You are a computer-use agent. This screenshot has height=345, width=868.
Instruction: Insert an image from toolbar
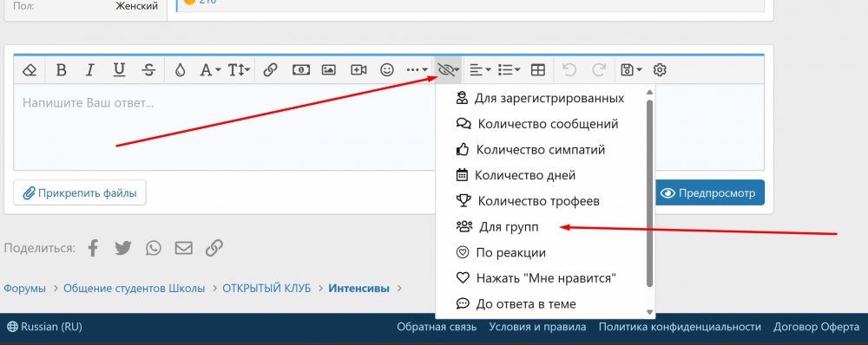(x=329, y=70)
